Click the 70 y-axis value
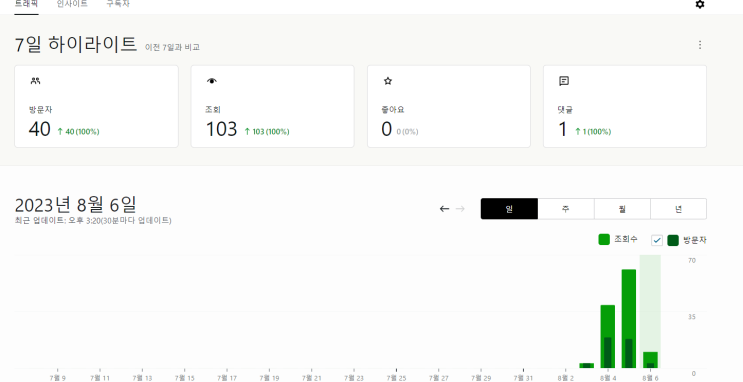The image size is (743, 382). pos(692,260)
